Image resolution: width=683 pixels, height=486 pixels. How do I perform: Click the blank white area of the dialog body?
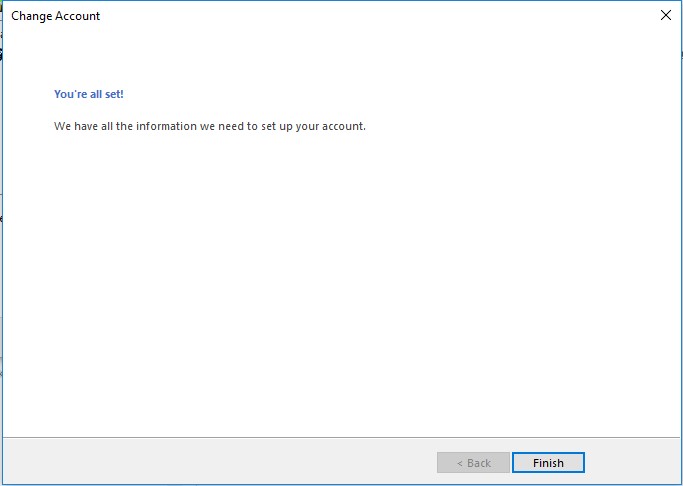coord(340,283)
